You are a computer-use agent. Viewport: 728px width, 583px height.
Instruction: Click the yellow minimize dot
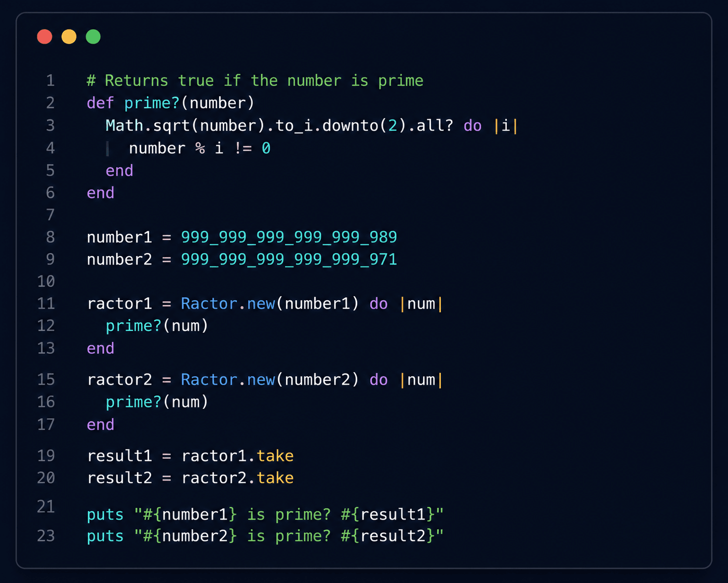click(69, 37)
